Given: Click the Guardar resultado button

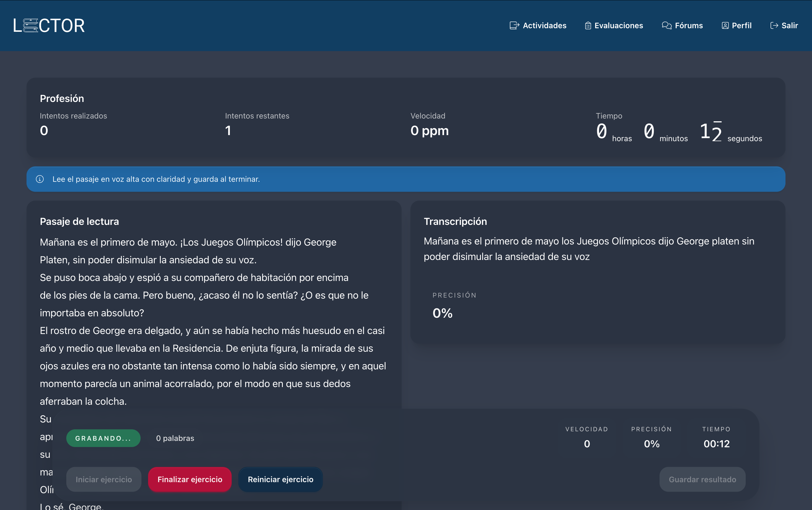Looking at the screenshot, I should pos(702,479).
